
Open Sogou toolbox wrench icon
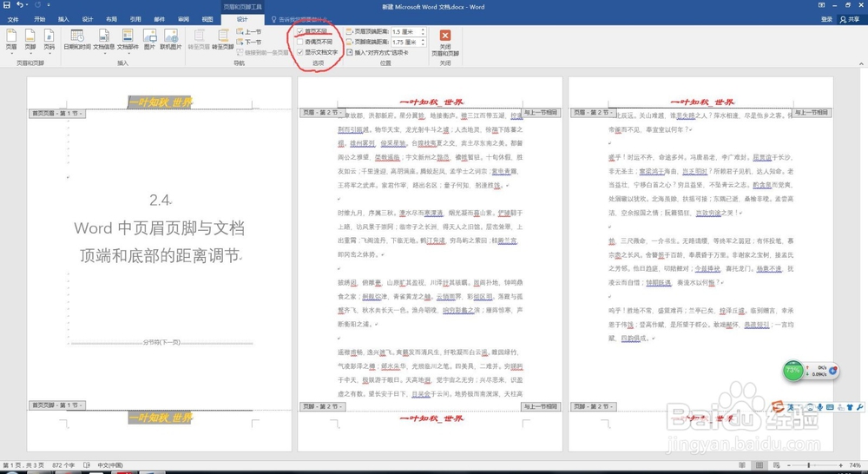tap(859, 407)
